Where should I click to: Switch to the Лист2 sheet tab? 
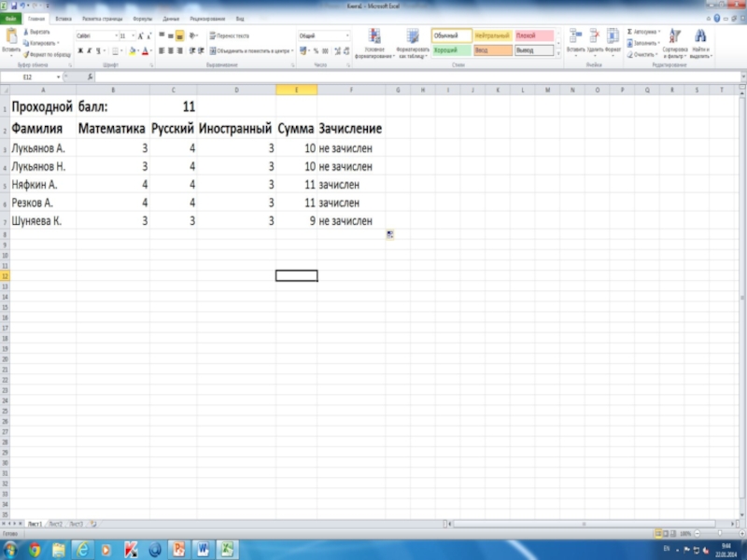click(56, 524)
